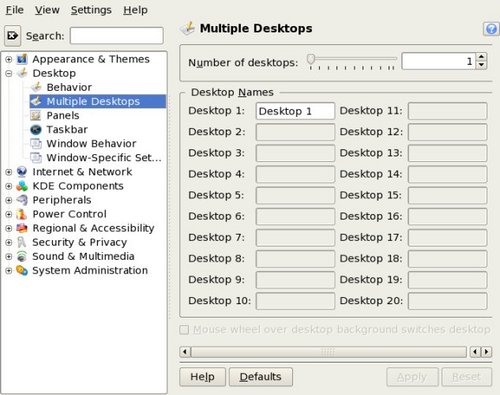The height and width of the screenshot is (395, 500).
Task: Select Taskbar in the Desktop tree
Action: tap(67, 129)
